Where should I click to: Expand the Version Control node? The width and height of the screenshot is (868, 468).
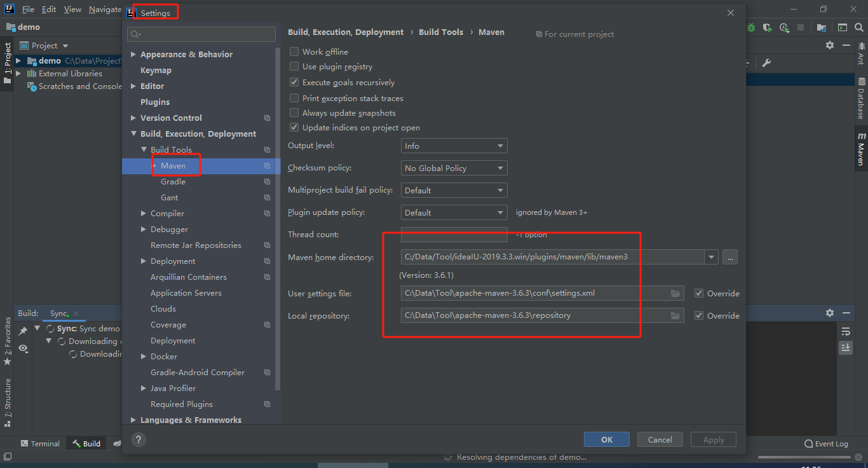point(133,118)
